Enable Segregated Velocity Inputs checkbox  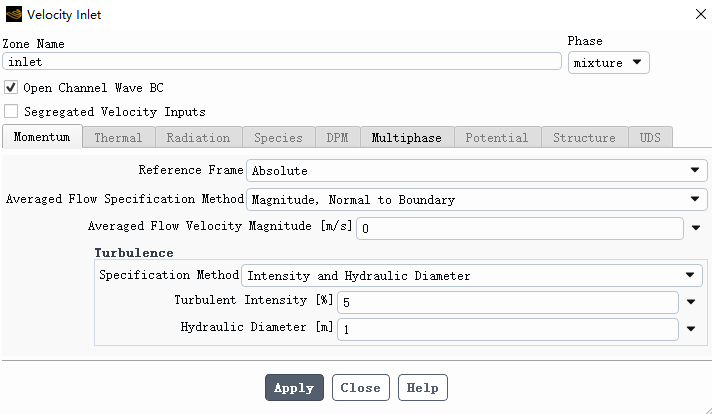pyautogui.click(x=11, y=111)
